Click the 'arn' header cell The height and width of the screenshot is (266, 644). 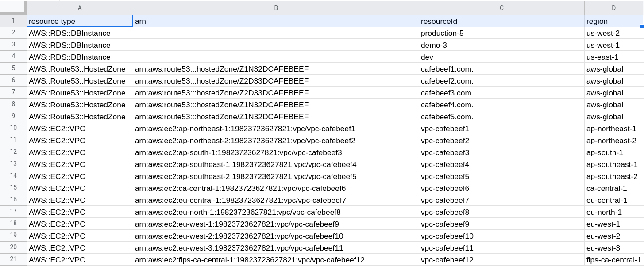(276, 21)
